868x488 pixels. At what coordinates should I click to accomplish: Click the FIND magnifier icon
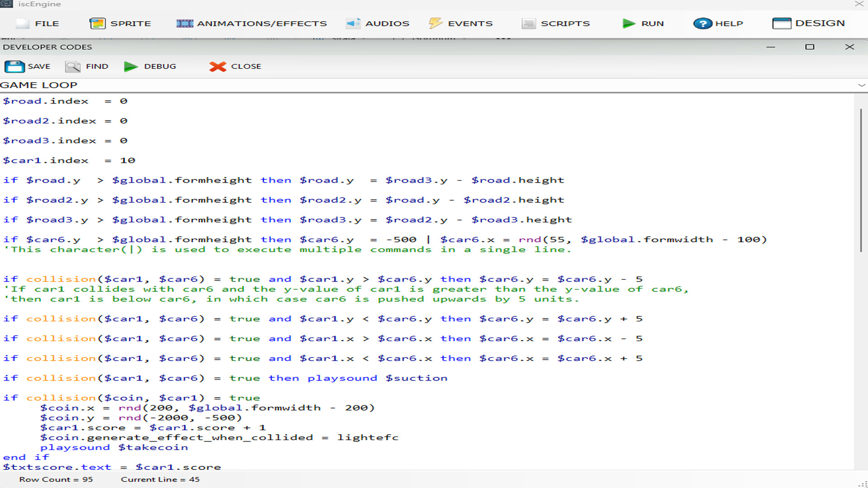(73, 66)
